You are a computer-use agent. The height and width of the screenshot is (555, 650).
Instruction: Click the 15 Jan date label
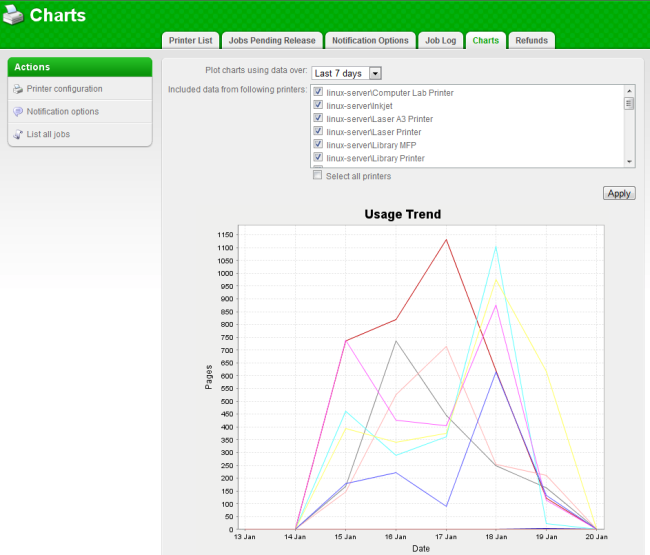(x=345, y=537)
